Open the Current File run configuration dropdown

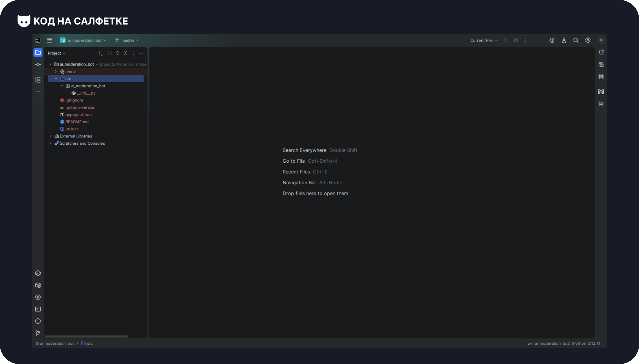(x=483, y=40)
